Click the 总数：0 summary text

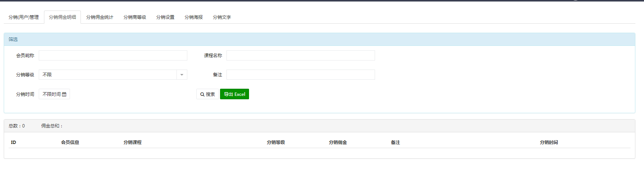17,126
